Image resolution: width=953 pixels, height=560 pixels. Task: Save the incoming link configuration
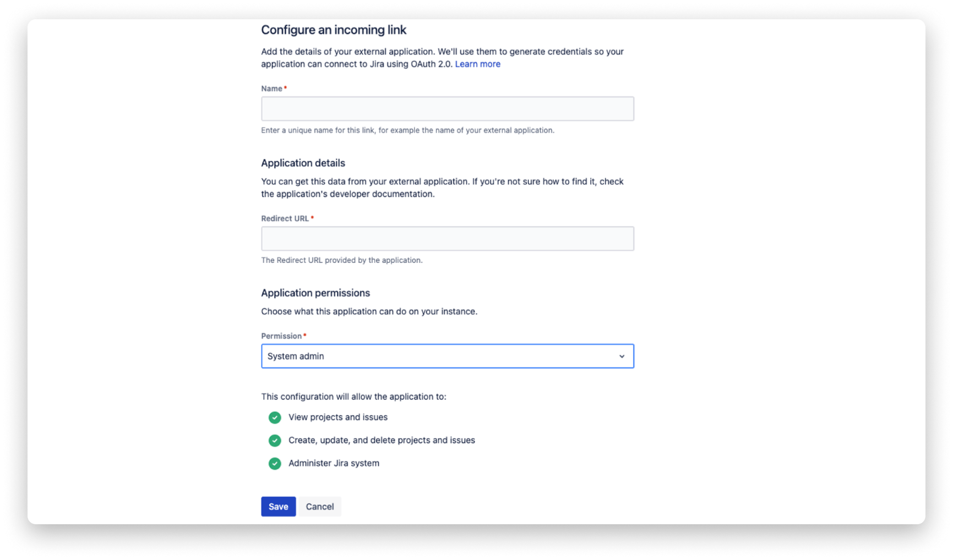pyautogui.click(x=278, y=506)
